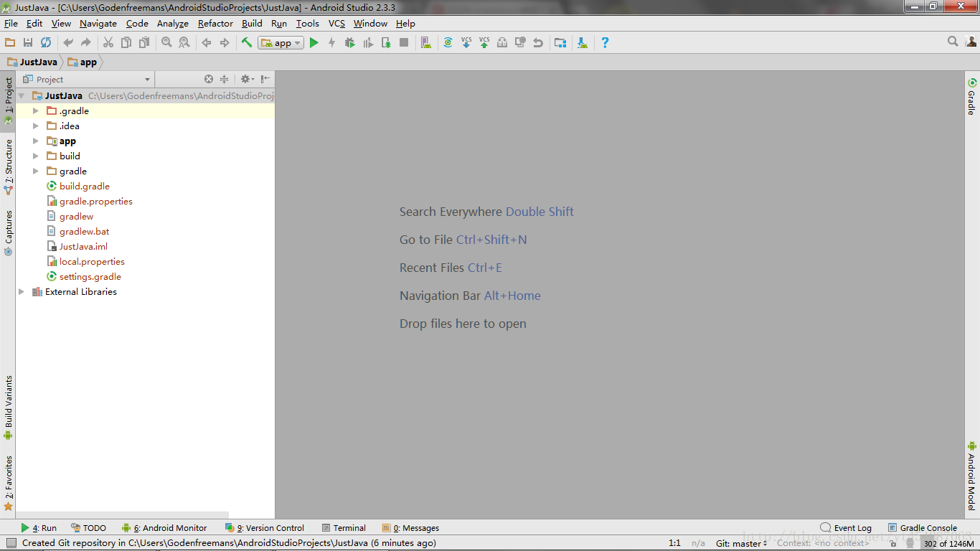Open the app run configuration dropdown
Image resolution: width=980 pixels, height=551 pixels.
tap(281, 43)
